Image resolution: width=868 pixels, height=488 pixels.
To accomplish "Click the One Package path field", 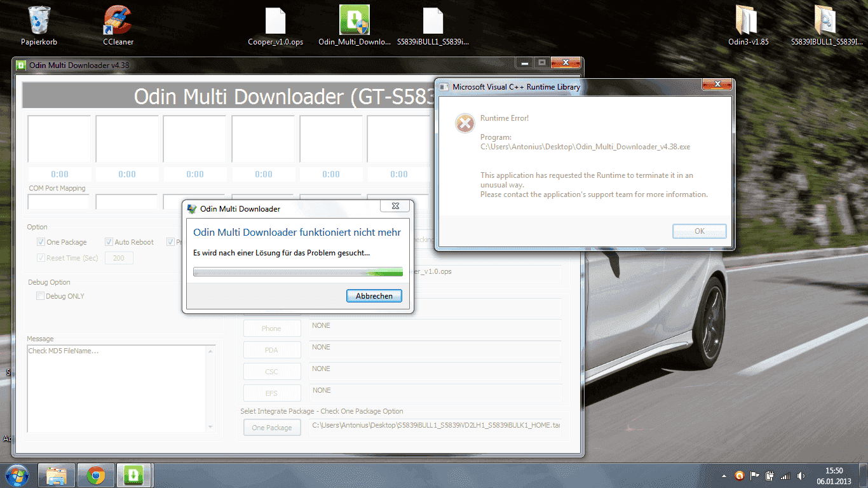I will (435, 427).
